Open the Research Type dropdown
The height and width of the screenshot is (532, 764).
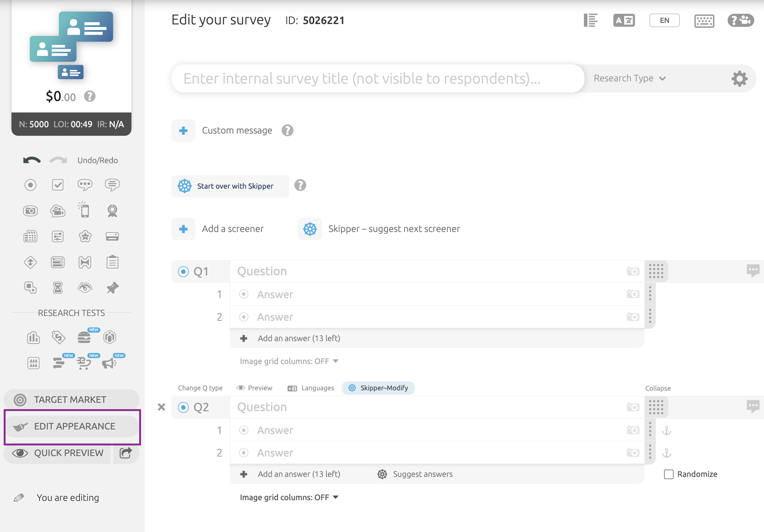tap(630, 78)
